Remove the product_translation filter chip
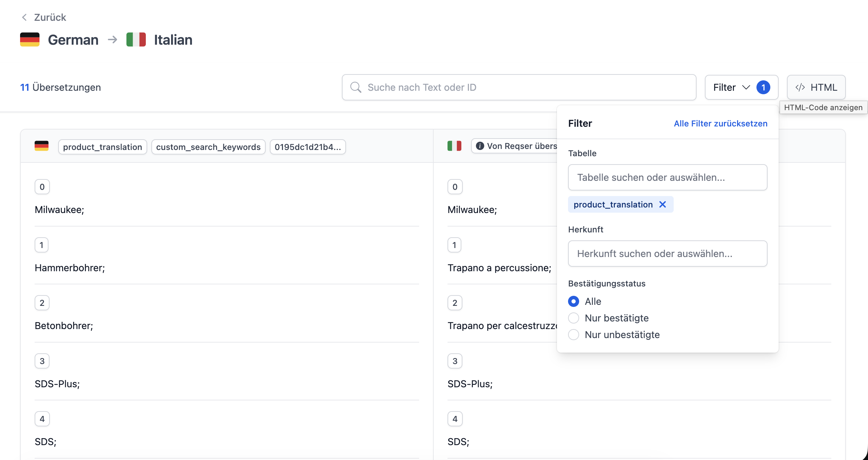This screenshot has width=868, height=460. tap(663, 204)
